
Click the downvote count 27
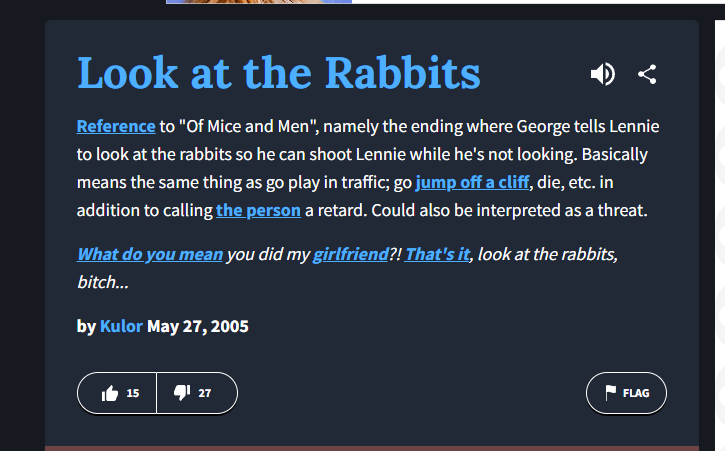click(205, 393)
